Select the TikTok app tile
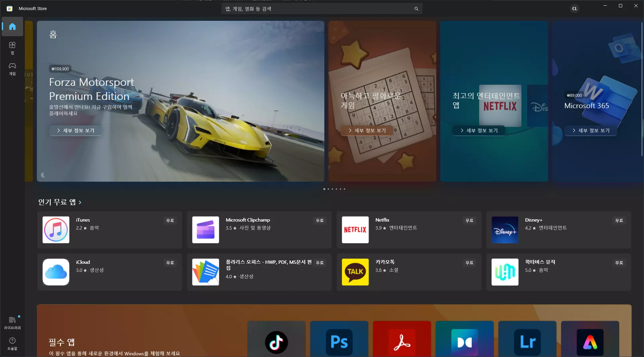Screen dimensions: 644x357 click(x=276, y=339)
